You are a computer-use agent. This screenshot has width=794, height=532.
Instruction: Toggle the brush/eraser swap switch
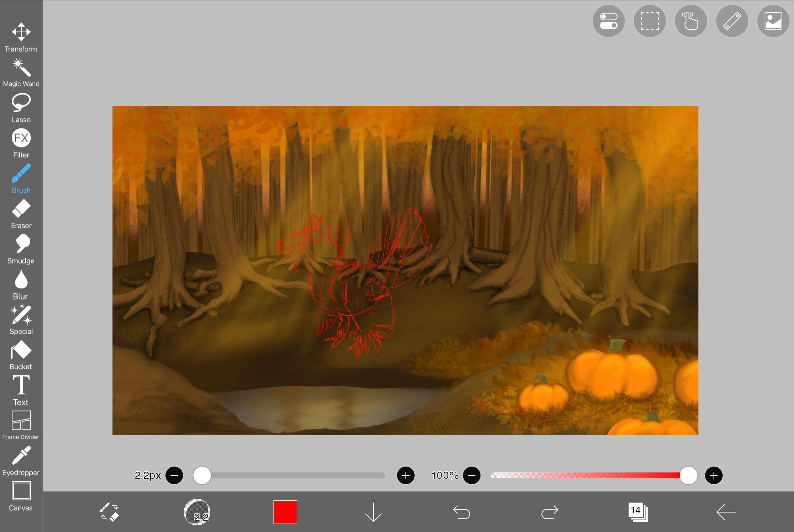pyautogui.click(x=109, y=511)
